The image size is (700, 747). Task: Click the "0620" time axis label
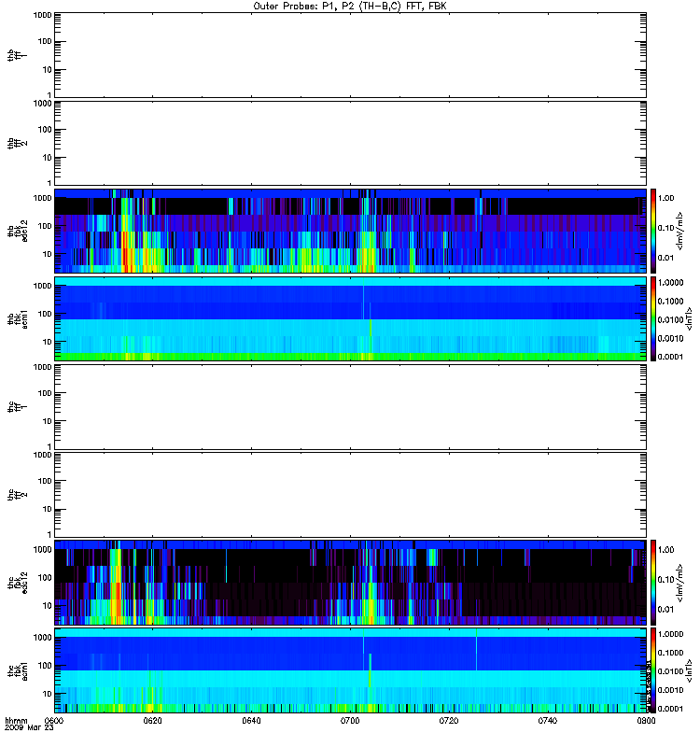[x=152, y=721]
